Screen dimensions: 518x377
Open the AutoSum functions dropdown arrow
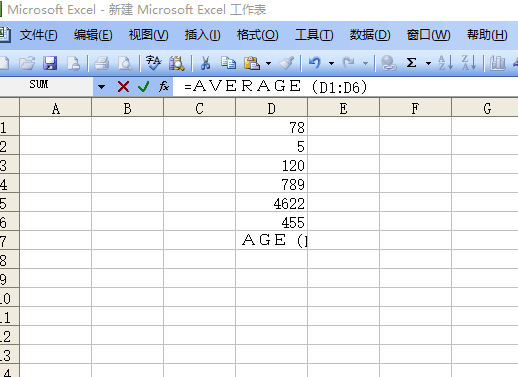428,63
